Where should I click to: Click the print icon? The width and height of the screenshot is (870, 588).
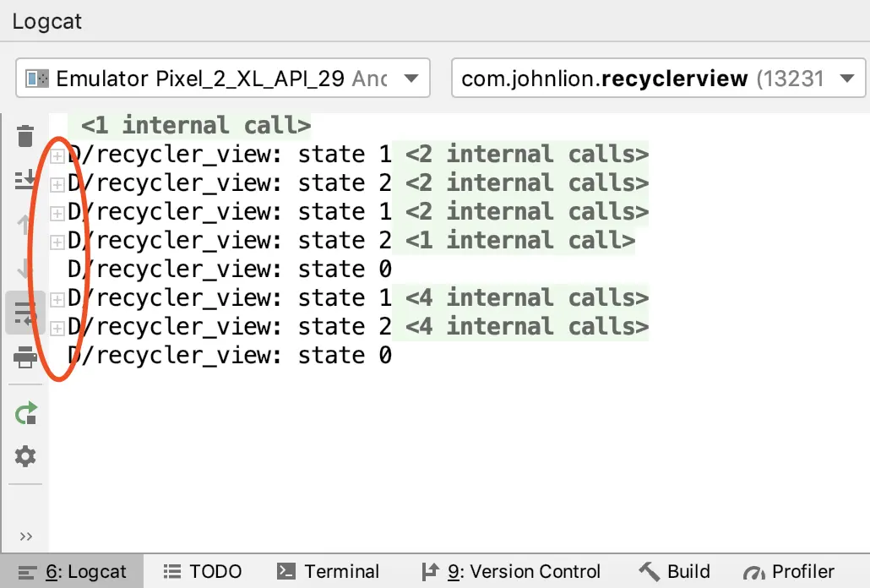point(25,357)
